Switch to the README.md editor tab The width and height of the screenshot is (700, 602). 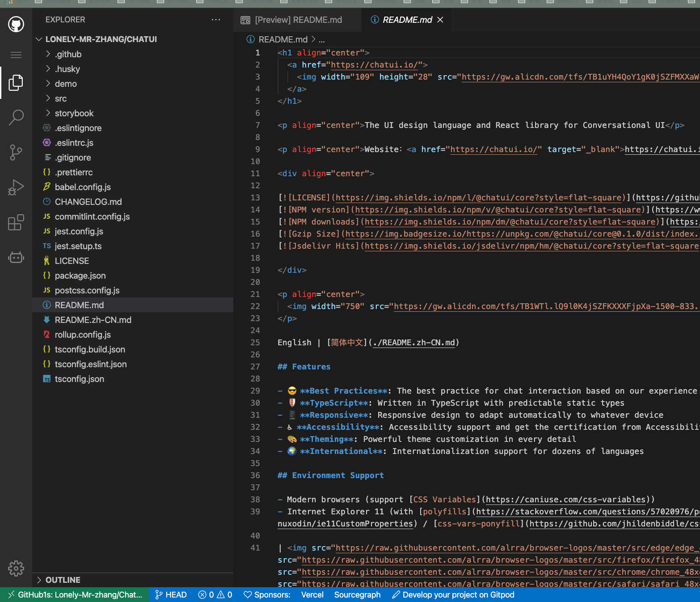(407, 20)
